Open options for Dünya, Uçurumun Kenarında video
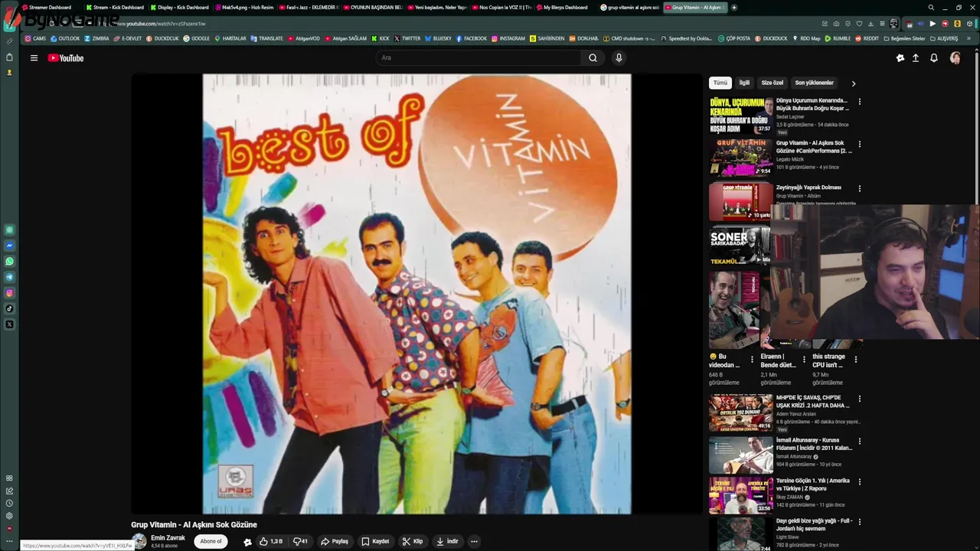The image size is (980, 551). pos(859,102)
